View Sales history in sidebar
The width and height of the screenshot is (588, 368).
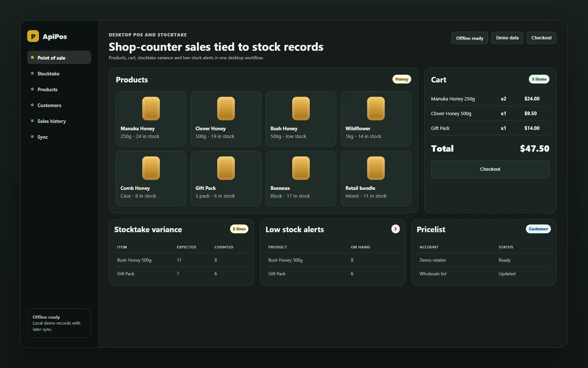59,121
